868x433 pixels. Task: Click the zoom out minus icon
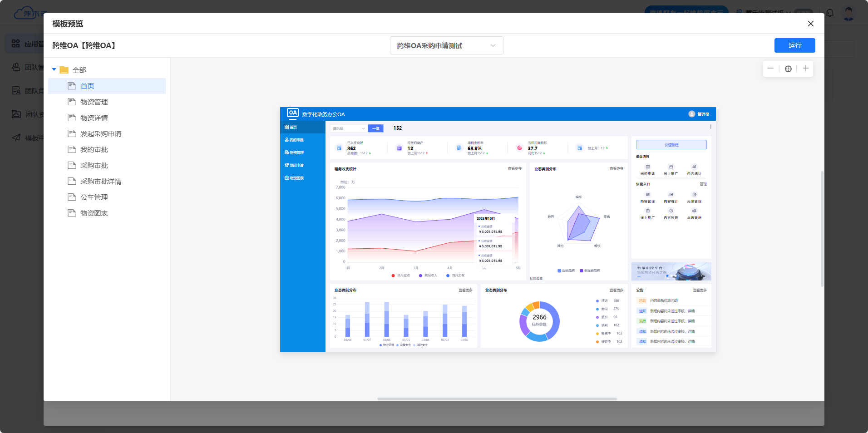tap(770, 69)
